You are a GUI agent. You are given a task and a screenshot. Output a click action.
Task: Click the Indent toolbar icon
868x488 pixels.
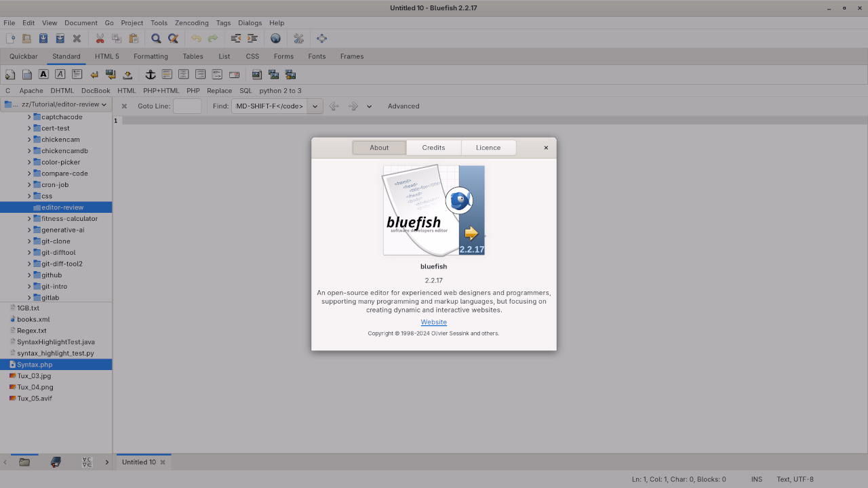[x=252, y=39]
